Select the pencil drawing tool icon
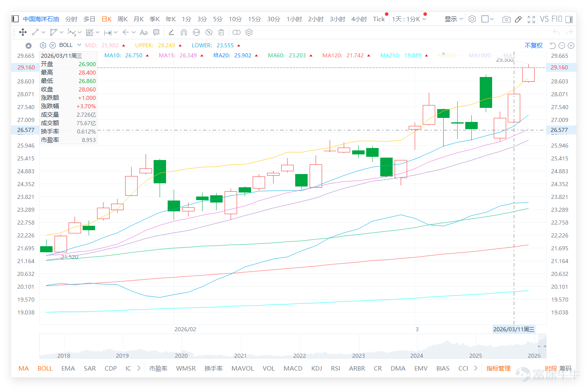The height and width of the screenshot is (389, 588). 518,19
